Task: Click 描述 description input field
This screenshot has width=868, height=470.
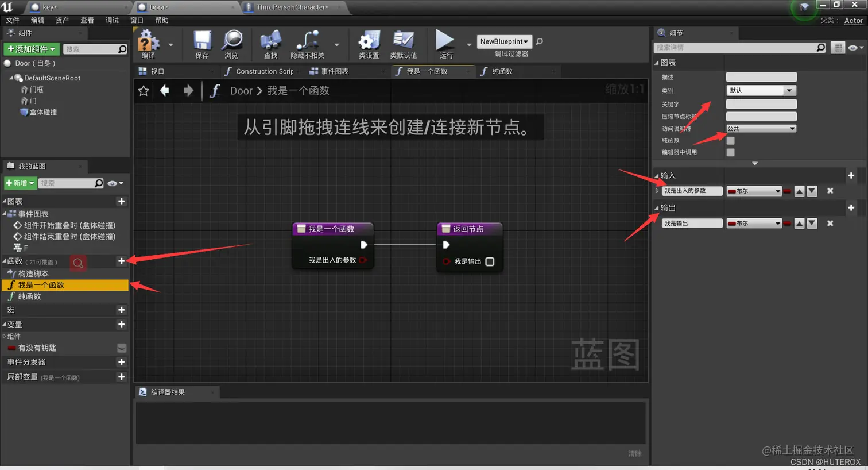Action: [x=761, y=76]
